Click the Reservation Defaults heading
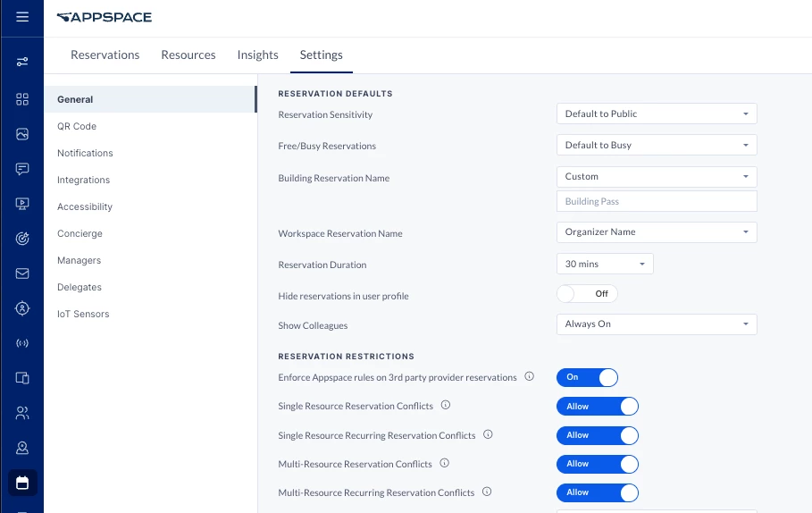The image size is (812, 513). click(335, 94)
